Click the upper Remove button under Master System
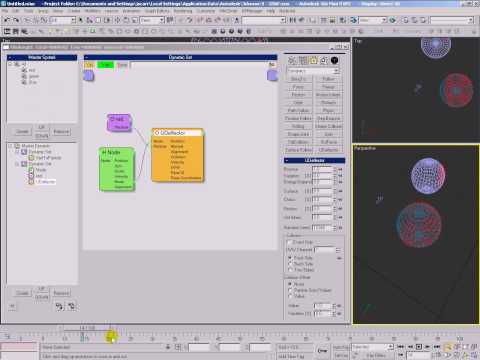 61,132
